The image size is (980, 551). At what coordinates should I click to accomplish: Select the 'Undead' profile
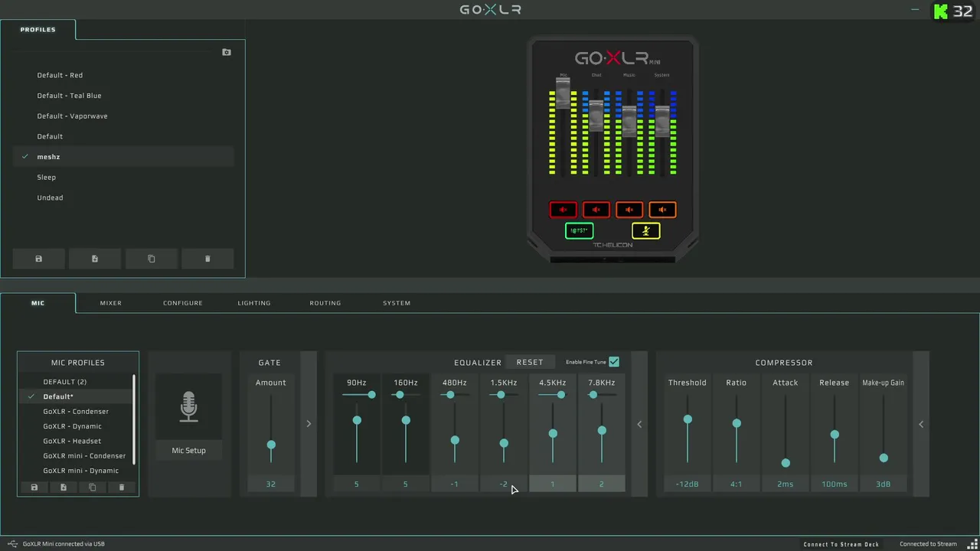tap(123, 197)
